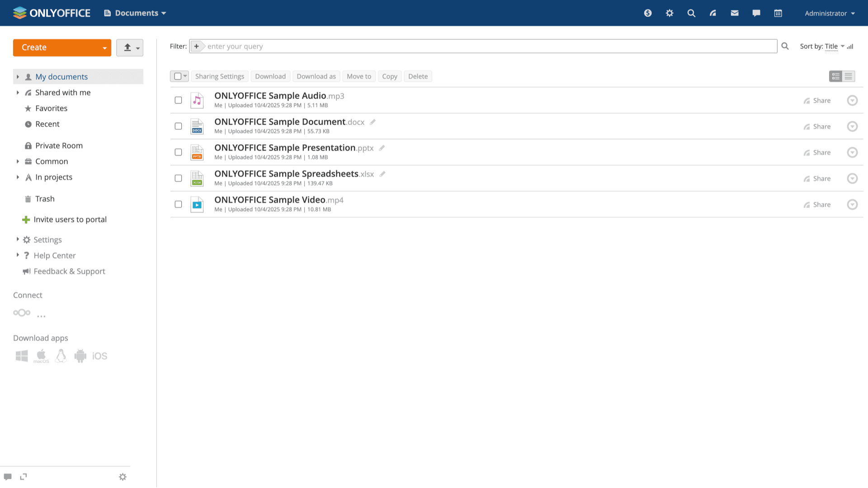The image size is (868, 488).
Task: Expand the Settings section
Action: [x=18, y=239]
